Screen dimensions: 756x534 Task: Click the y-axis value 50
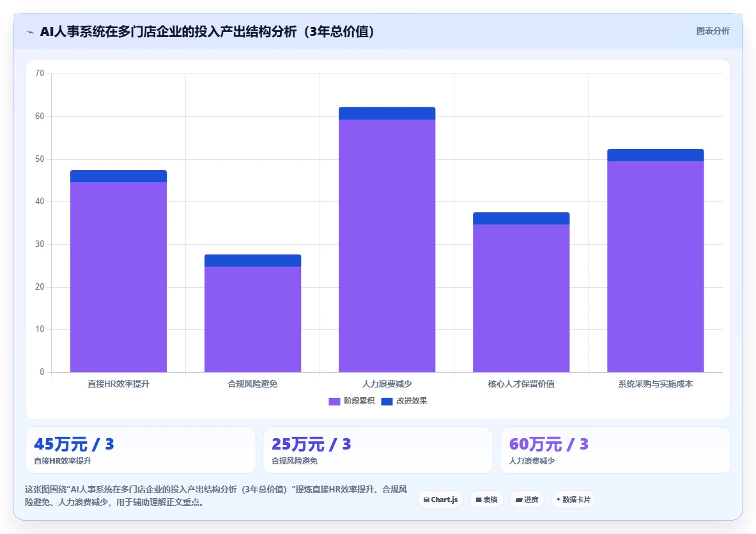click(40, 159)
